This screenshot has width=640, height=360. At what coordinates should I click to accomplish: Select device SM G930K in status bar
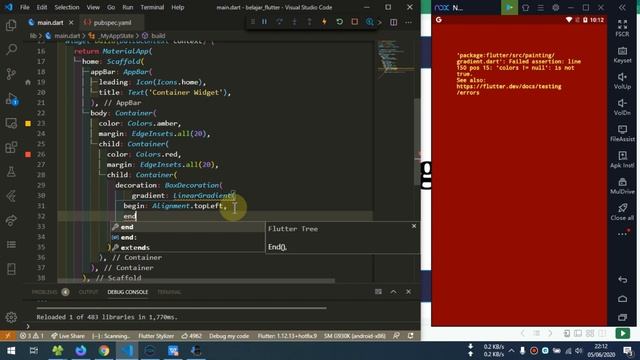(354, 336)
